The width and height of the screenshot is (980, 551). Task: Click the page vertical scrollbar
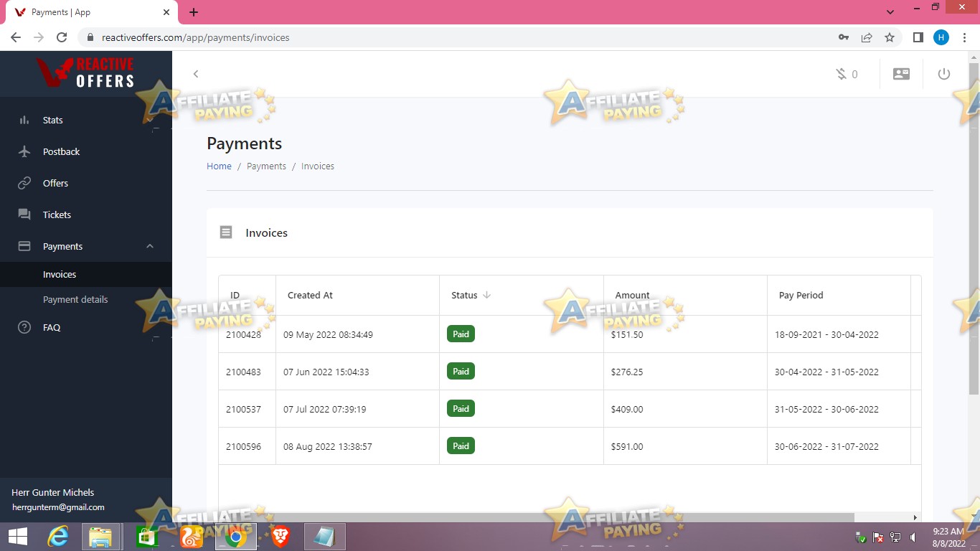[x=974, y=228]
